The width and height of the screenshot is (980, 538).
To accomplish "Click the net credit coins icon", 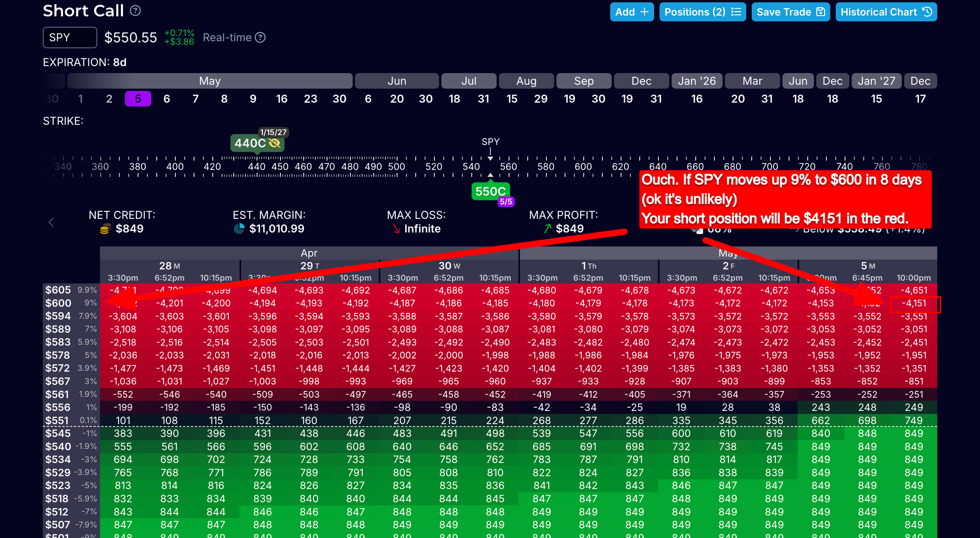I will (x=105, y=229).
